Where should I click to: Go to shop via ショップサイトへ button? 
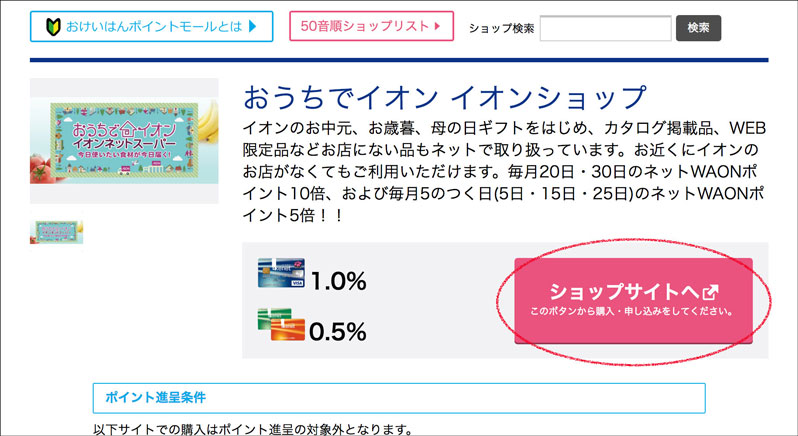[x=633, y=300]
